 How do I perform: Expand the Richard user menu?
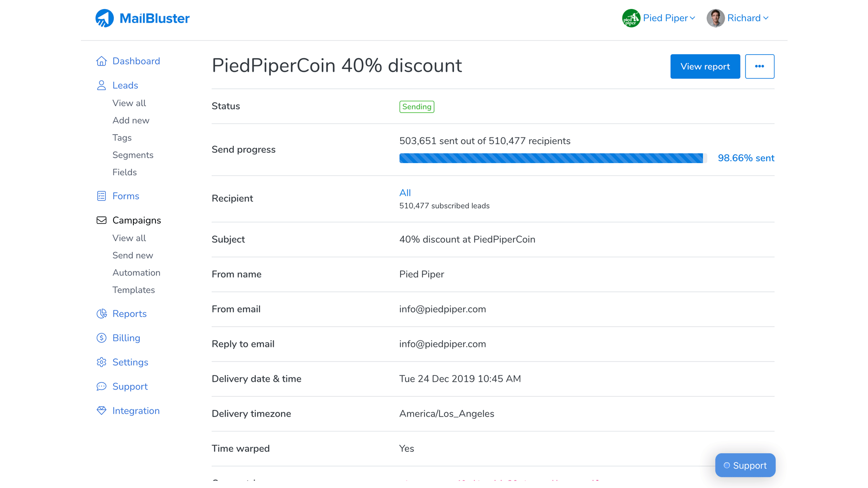(738, 18)
